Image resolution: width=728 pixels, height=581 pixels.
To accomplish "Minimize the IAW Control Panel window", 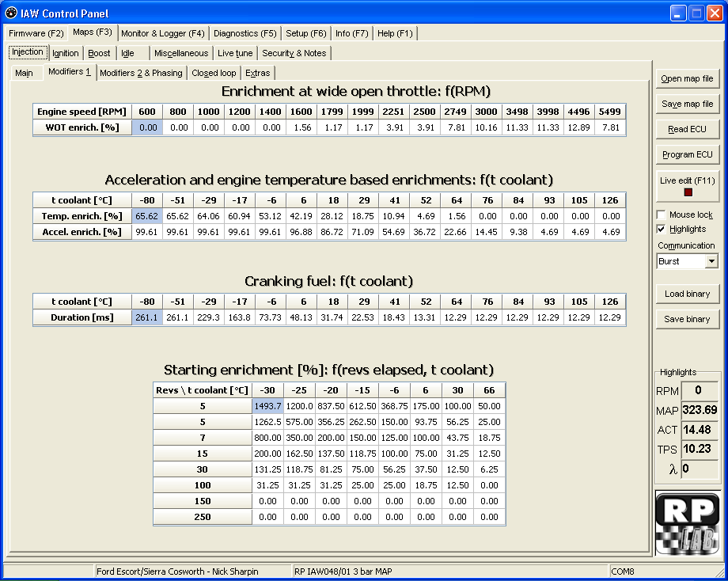I will pos(678,13).
